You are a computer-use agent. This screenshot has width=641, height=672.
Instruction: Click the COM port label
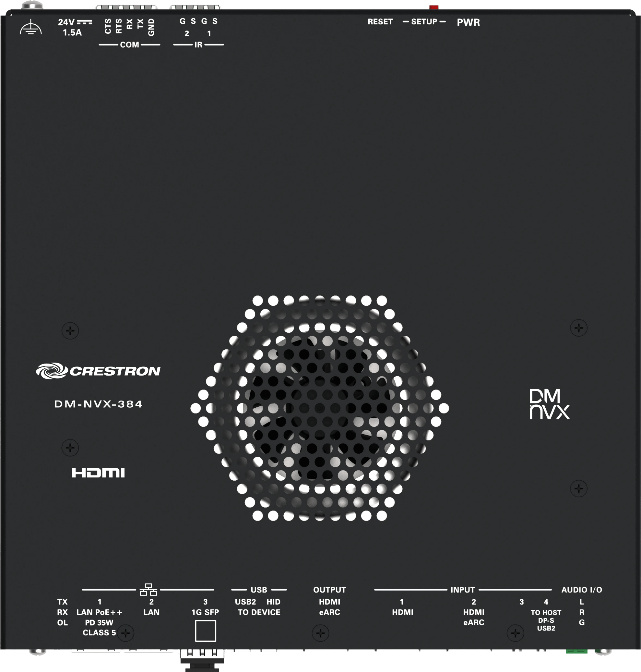click(129, 45)
